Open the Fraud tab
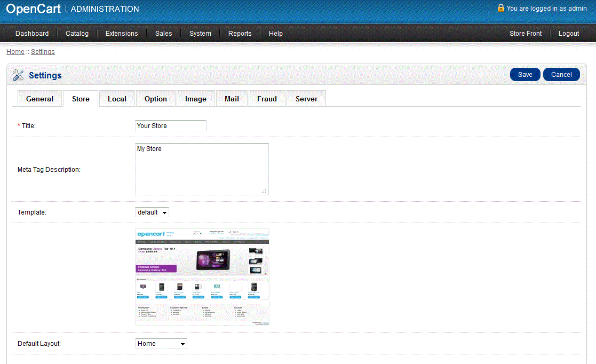596x364 pixels. pos(267,99)
